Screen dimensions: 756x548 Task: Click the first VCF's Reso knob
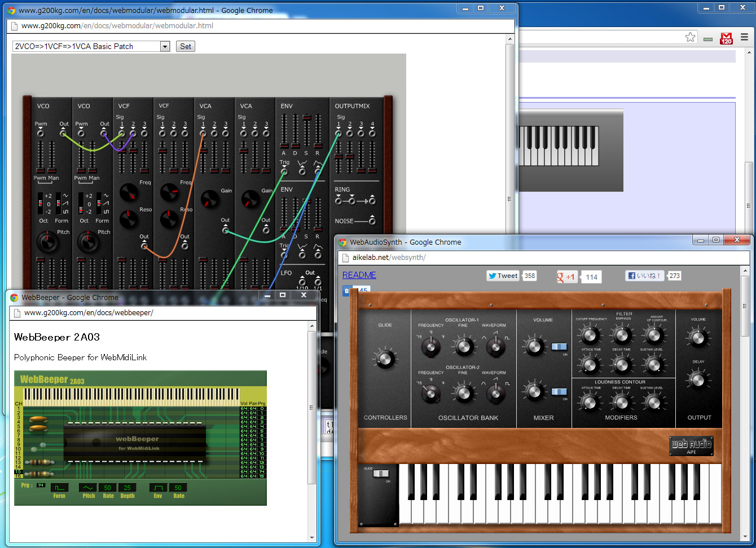point(129,219)
